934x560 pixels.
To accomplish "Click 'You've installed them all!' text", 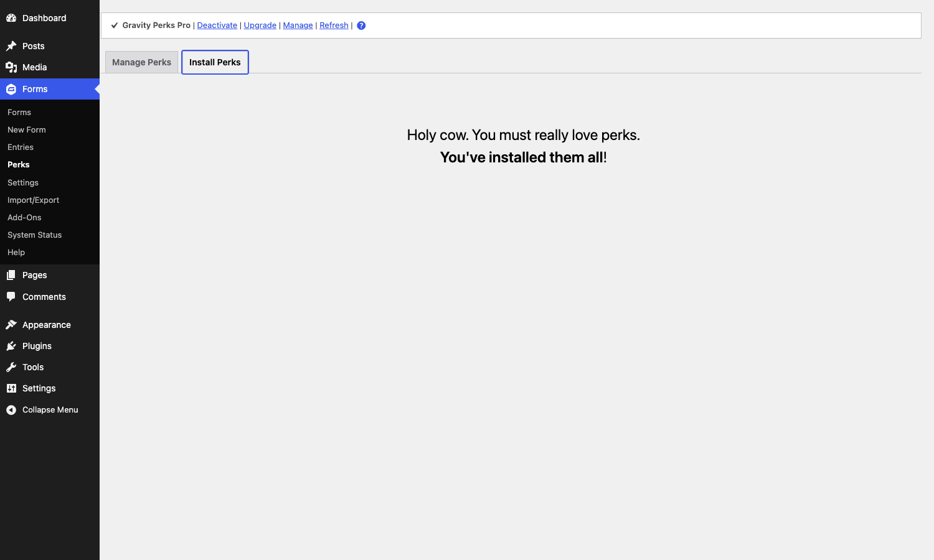I will pos(524,157).
